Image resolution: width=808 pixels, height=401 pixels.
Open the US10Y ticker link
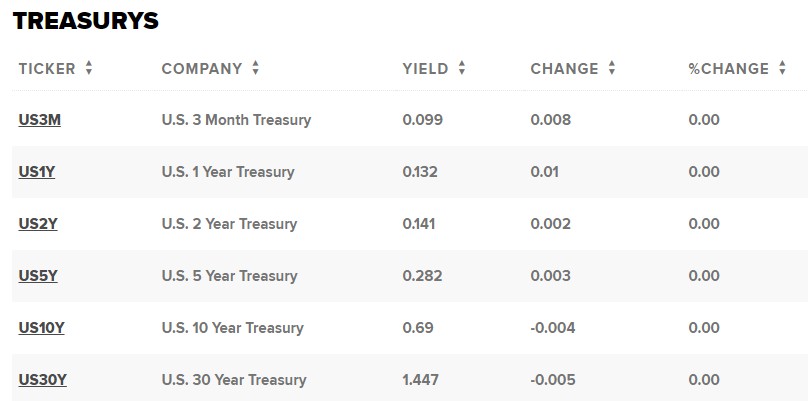pyautogui.click(x=41, y=328)
